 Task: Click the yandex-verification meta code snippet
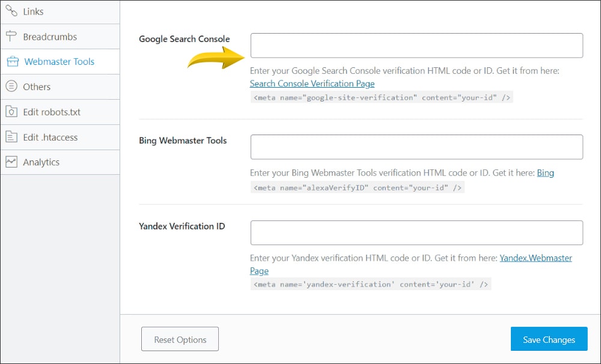point(371,284)
